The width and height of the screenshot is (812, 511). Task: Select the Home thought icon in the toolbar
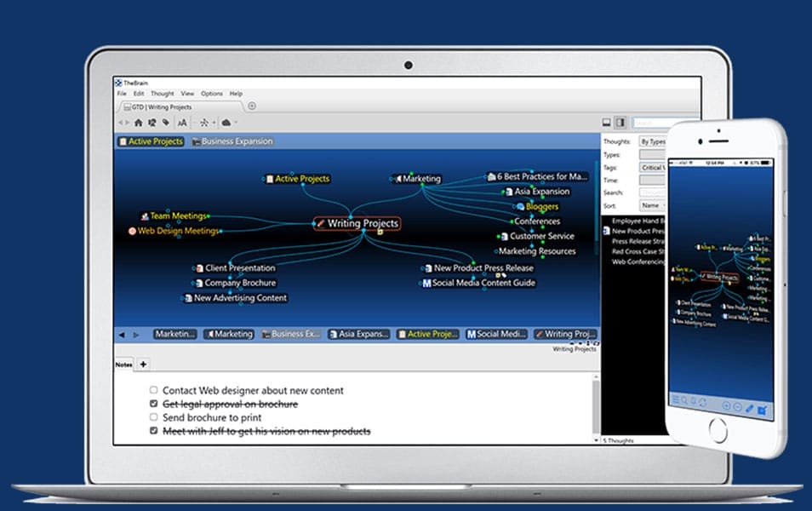pyautogui.click(x=139, y=123)
